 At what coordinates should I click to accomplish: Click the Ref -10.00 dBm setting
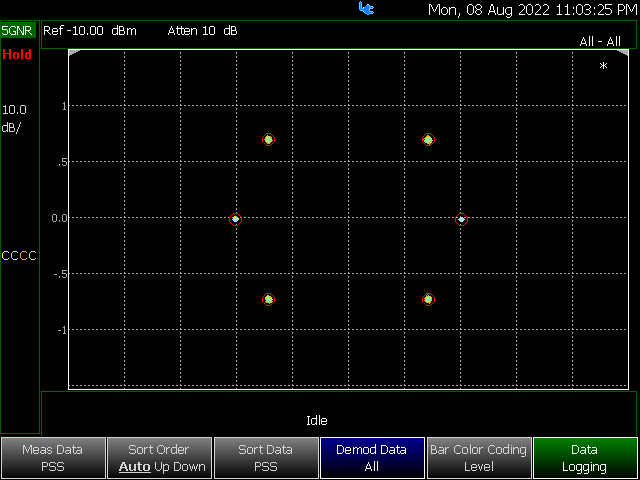(x=90, y=31)
